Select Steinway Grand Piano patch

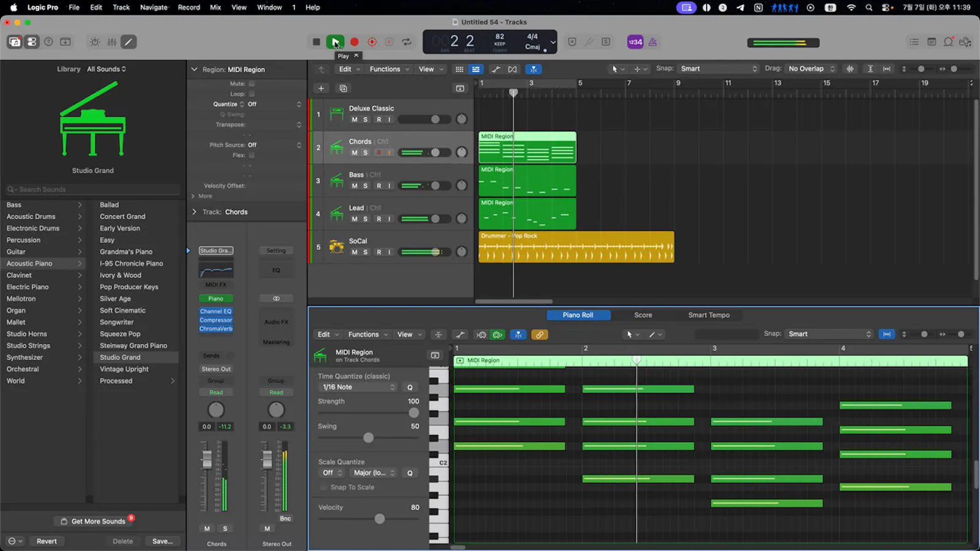(x=134, y=346)
